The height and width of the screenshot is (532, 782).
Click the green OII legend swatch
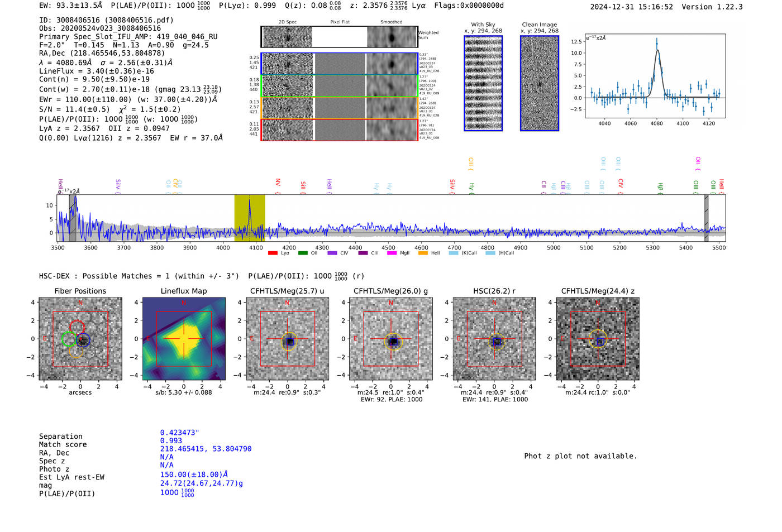303,253
